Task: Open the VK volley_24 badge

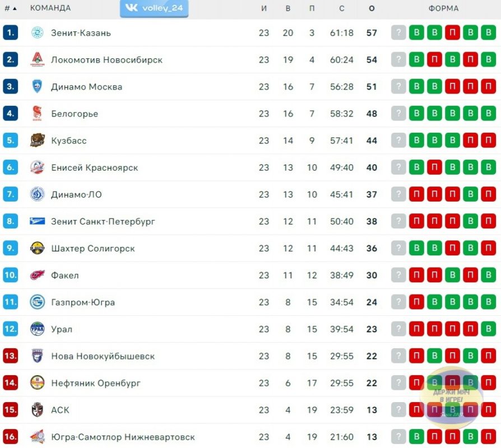Action: click(x=154, y=8)
